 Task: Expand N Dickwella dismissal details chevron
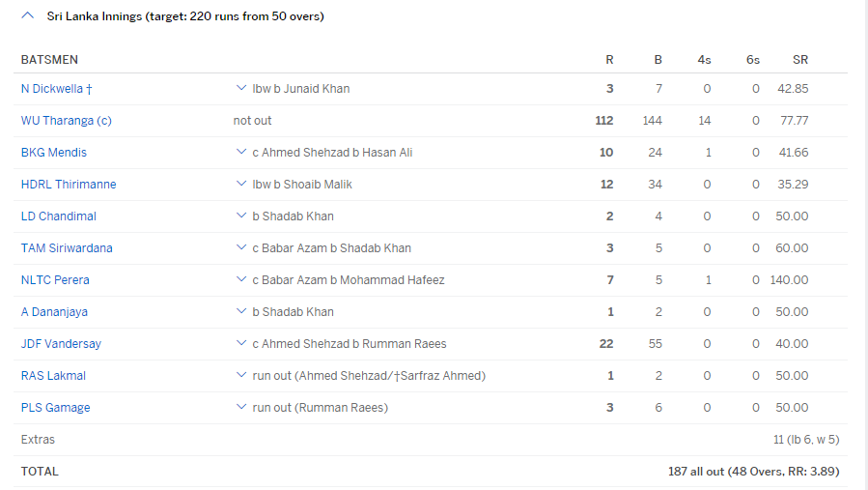(240, 88)
